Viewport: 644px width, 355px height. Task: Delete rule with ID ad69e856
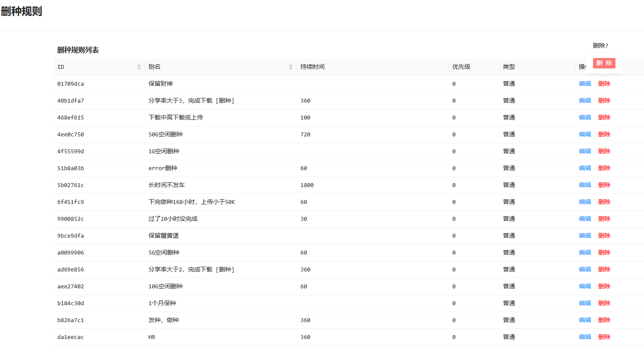(x=604, y=270)
